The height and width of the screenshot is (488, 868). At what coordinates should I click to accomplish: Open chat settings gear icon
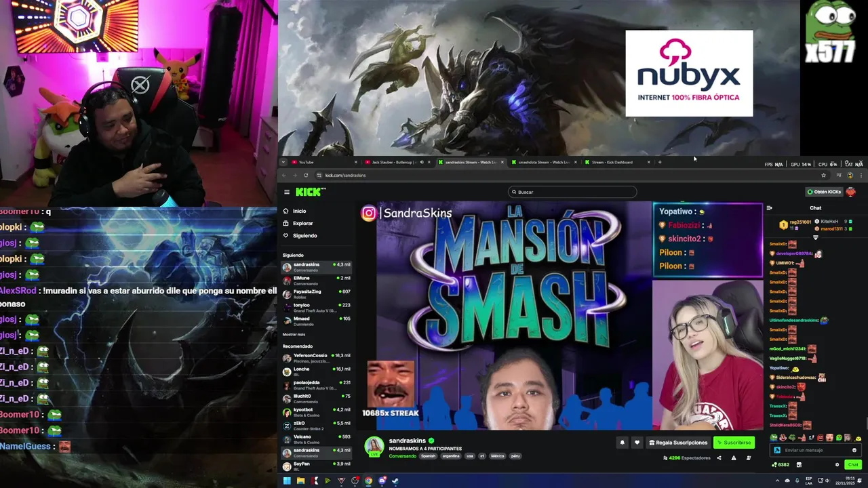[837, 465]
